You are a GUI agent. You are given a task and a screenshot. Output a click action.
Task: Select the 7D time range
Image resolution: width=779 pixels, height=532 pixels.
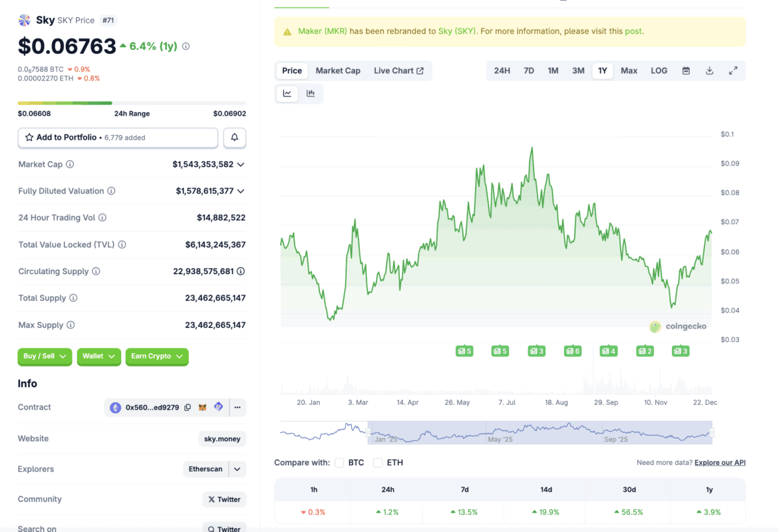pyautogui.click(x=529, y=70)
